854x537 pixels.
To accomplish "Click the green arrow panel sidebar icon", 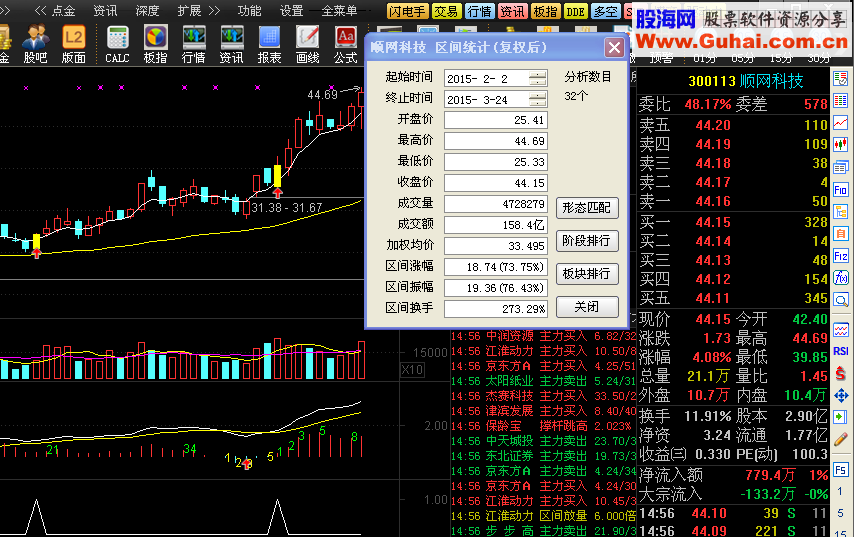I will click(x=841, y=418).
